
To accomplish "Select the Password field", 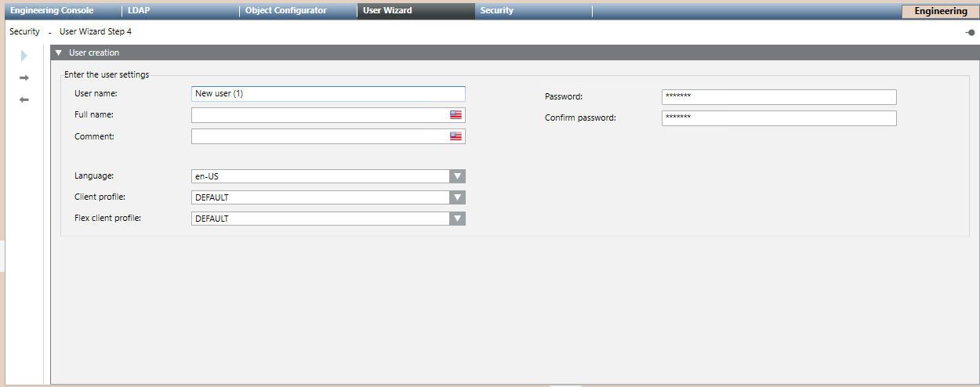I will pos(779,97).
